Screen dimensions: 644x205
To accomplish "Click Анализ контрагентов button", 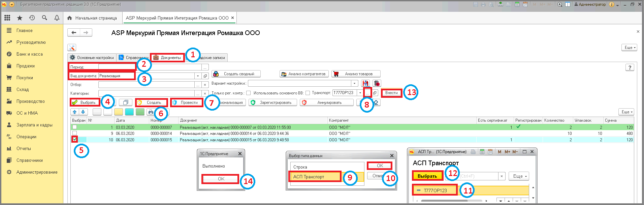I will (304, 74).
